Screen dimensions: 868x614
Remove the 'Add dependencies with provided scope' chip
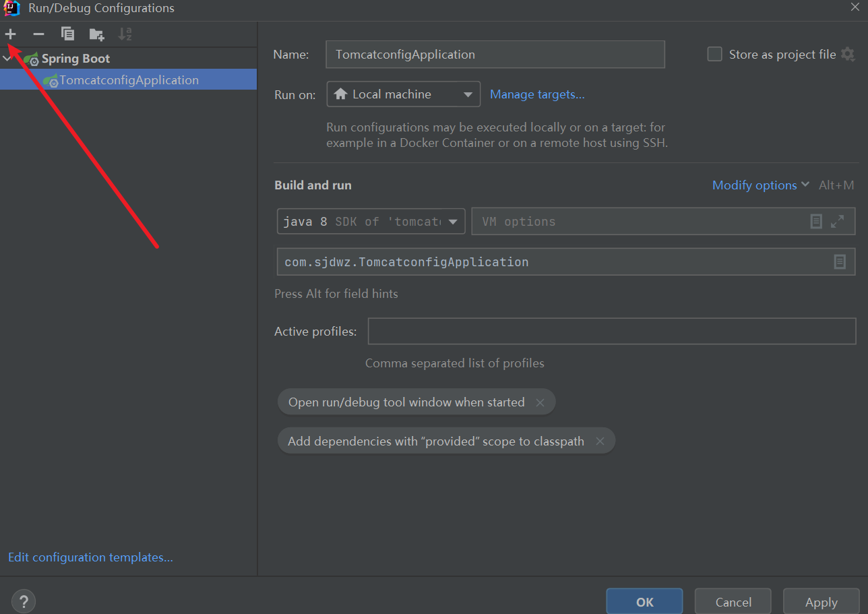coord(600,441)
